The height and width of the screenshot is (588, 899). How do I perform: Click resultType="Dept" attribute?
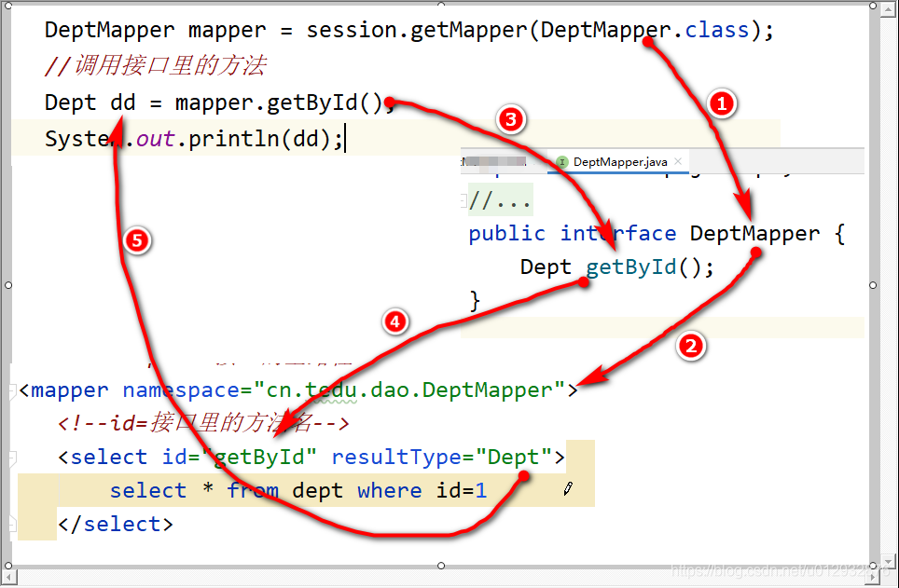(441, 458)
